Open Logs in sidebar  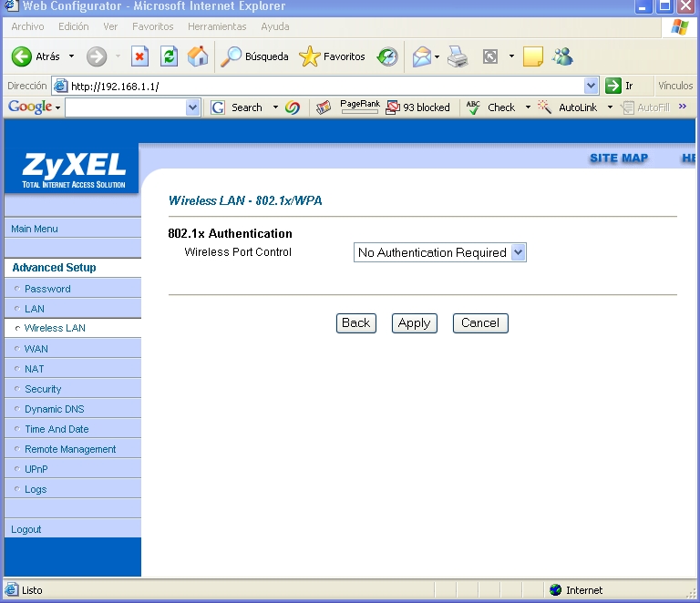(36, 489)
